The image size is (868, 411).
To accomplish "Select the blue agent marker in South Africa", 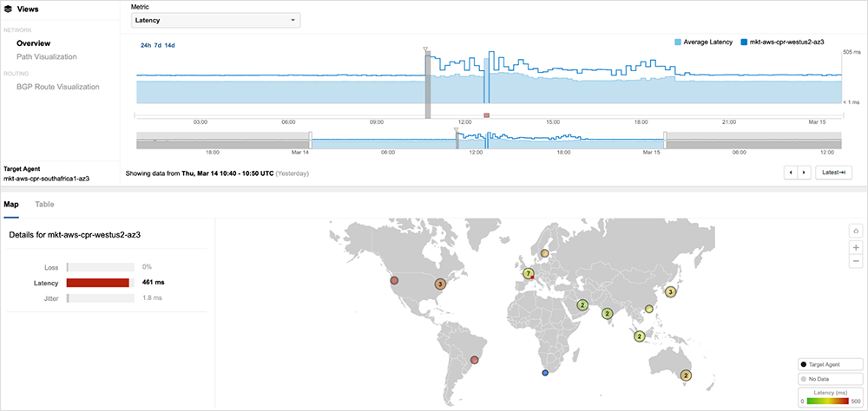I will (545, 373).
